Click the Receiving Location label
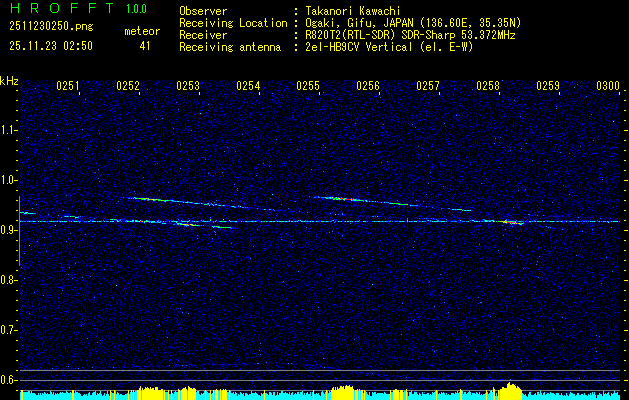The height and width of the screenshot is (400, 629). tap(233, 23)
